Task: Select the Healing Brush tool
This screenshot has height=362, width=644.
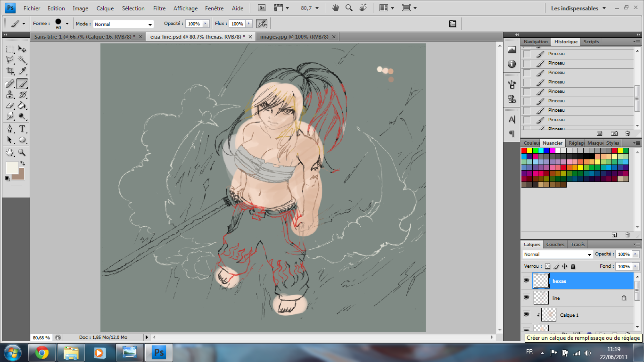Action: point(10,84)
